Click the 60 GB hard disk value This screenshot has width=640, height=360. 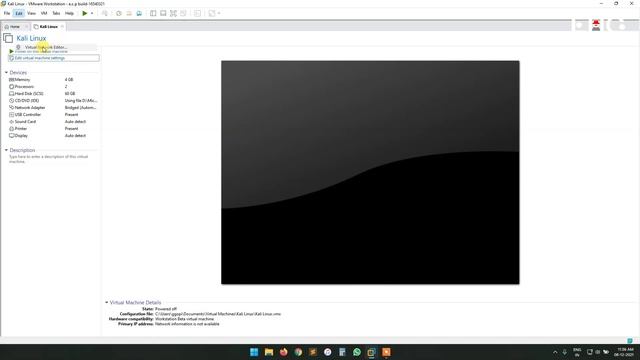(70, 93)
